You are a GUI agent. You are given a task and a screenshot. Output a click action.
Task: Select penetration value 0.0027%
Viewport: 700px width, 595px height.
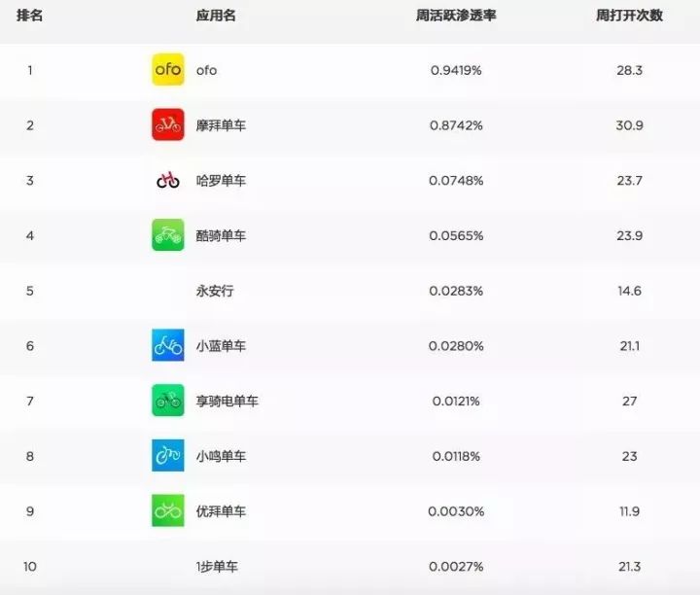coord(456,567)
